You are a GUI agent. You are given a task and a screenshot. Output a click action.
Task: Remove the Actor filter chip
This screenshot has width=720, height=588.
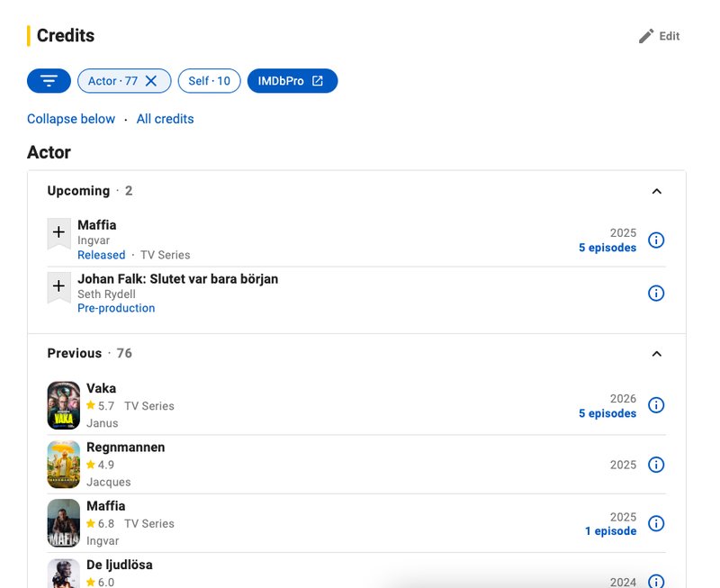tap(151, 81)
